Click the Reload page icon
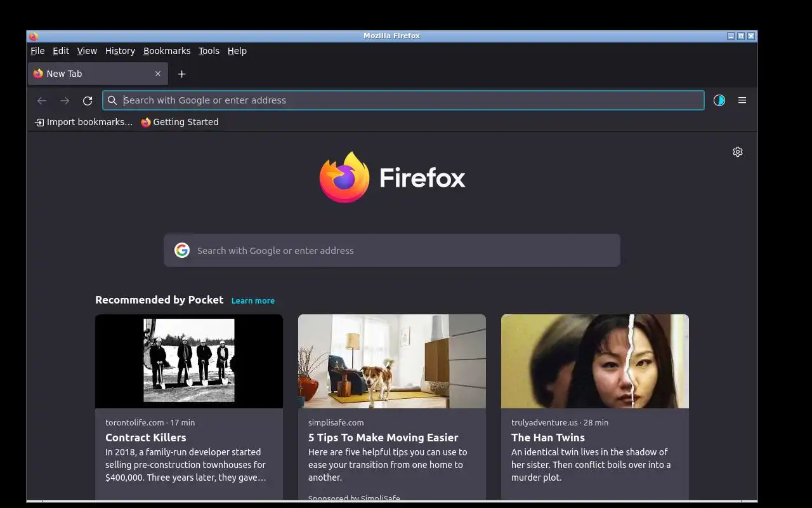 (88, 100)
